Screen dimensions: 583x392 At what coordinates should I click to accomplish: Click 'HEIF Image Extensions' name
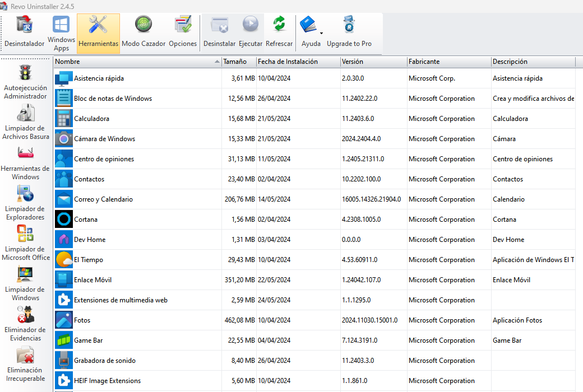108,380
